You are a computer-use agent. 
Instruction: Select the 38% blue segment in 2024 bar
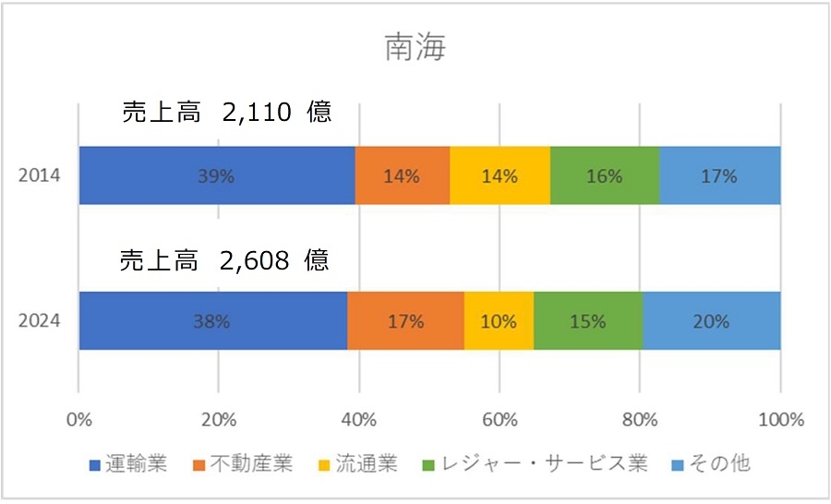(212, 321)
